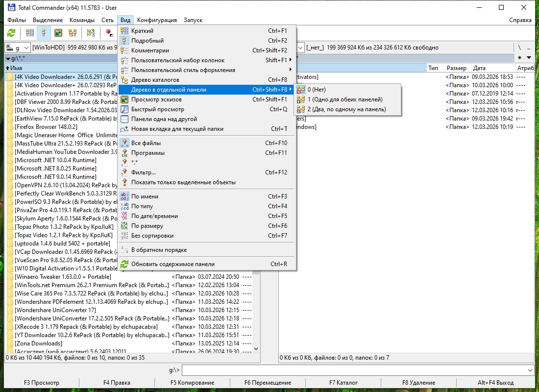
Task: Click the F8 Удаление button
Action: [x=418, y=382]
